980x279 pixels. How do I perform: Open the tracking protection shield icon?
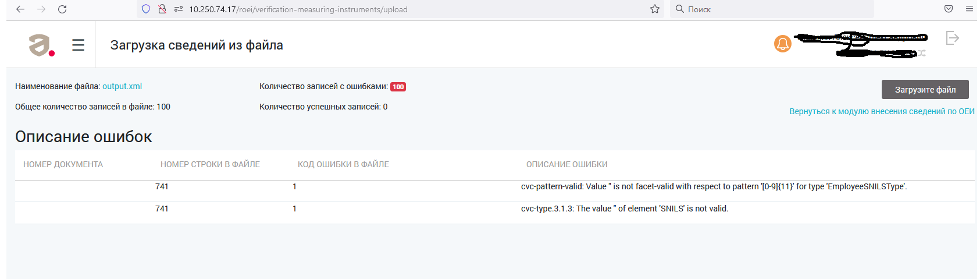146,9
